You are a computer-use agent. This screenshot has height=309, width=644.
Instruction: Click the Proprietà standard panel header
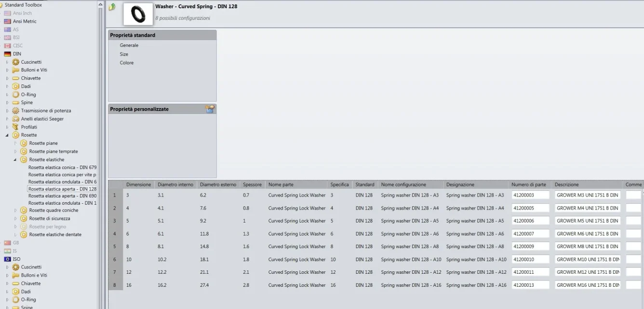click(162, 35)
